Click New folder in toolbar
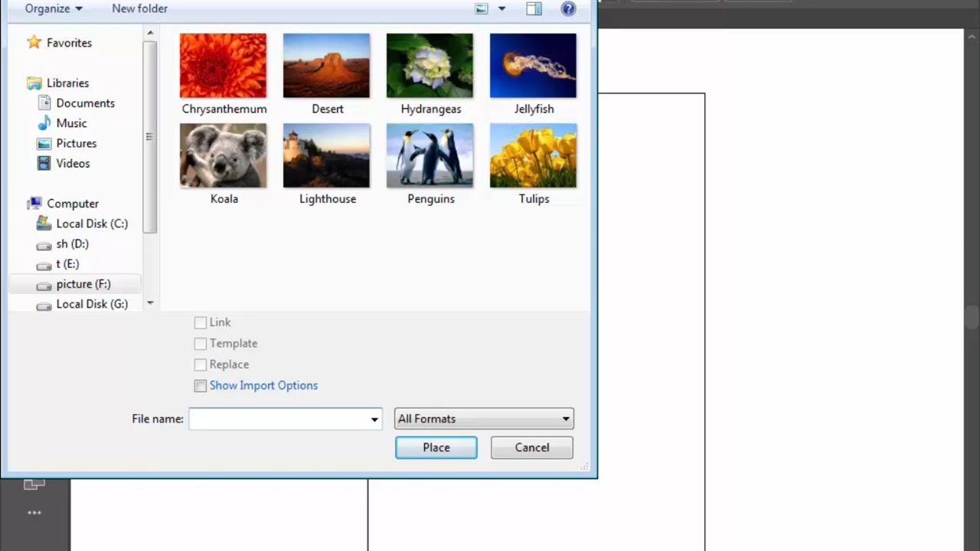 139,8
